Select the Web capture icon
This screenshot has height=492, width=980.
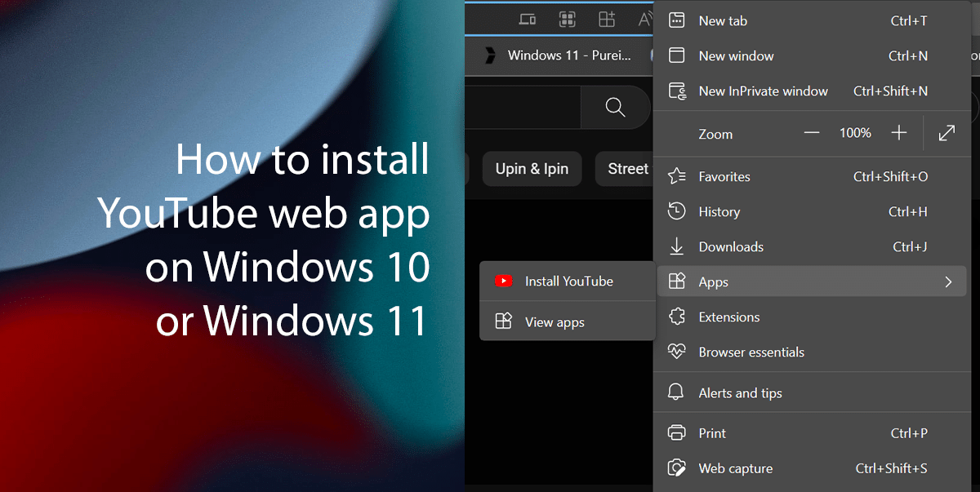[676, 468]
